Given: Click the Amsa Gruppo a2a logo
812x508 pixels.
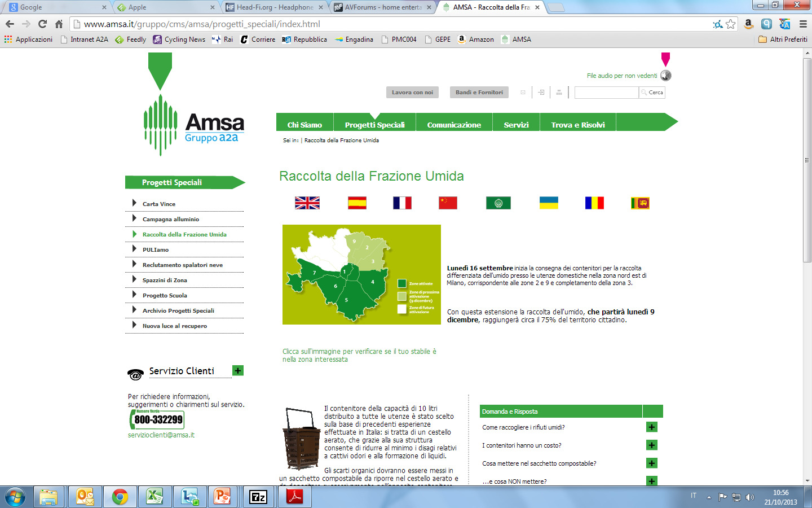Looking at the screenshot, I should click(x=194, y=125).
